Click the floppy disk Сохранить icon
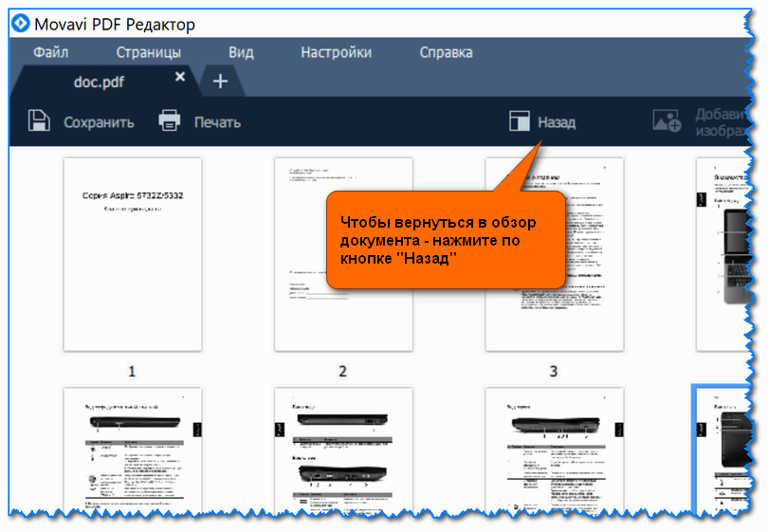 (x=39, y=121)
